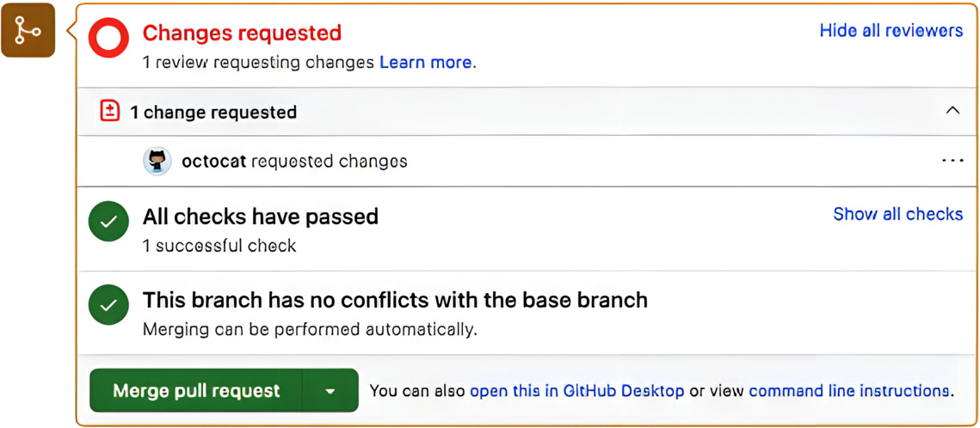Open the merge options dropdown arrow
980x428 pixels.
330,391
